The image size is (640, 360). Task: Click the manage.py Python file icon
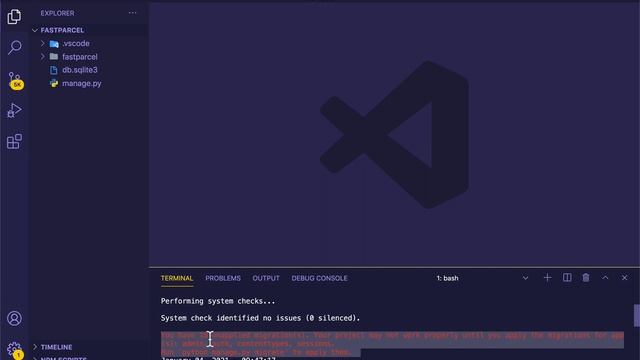[54, 83]
